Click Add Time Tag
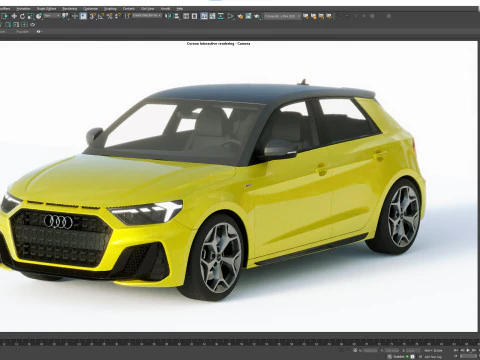Image resolution: width=480 pixels, height=360 pixels. click(433, 357)
